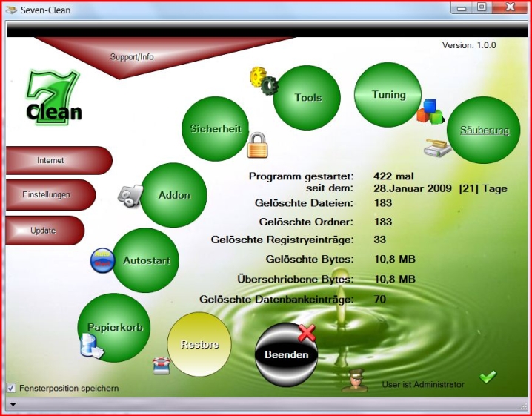The image size is (532, 416).
Task: Click the recycle bin icon below Papierkorb
Action: tap(91, 346)
